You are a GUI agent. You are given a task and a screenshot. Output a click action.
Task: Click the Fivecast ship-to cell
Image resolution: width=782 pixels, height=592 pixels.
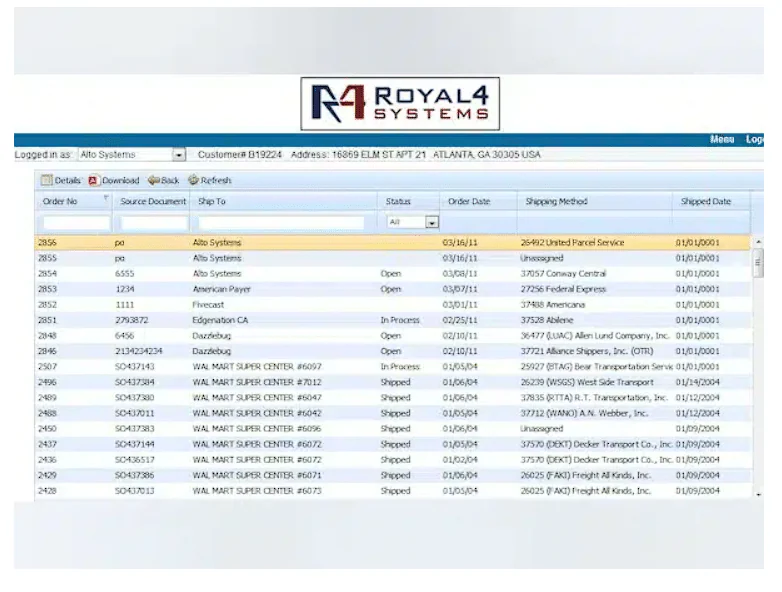point(208,305)
